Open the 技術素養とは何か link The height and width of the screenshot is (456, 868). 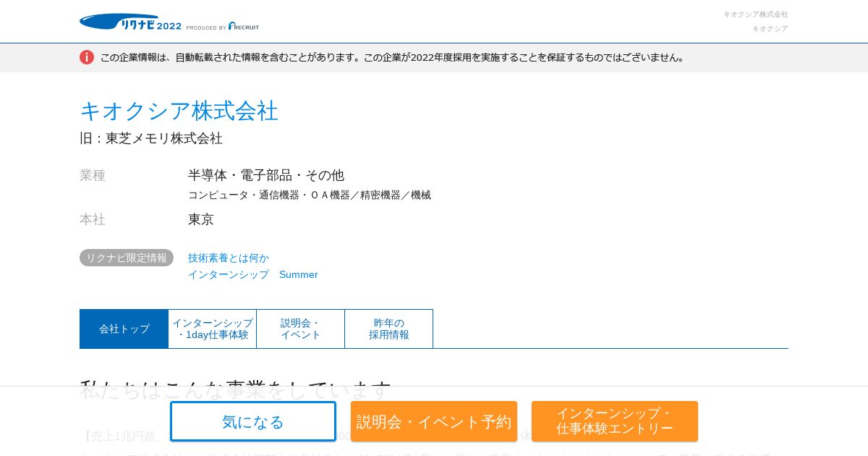[229, 258]
